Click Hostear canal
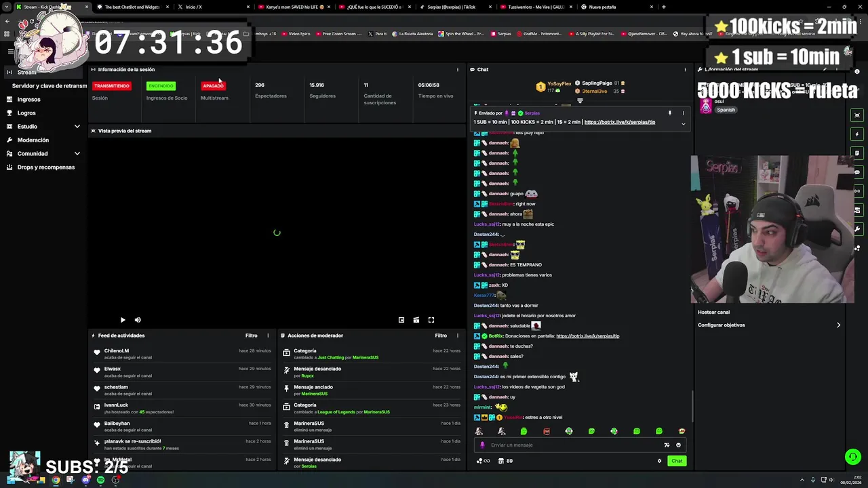 pos(713,312)
